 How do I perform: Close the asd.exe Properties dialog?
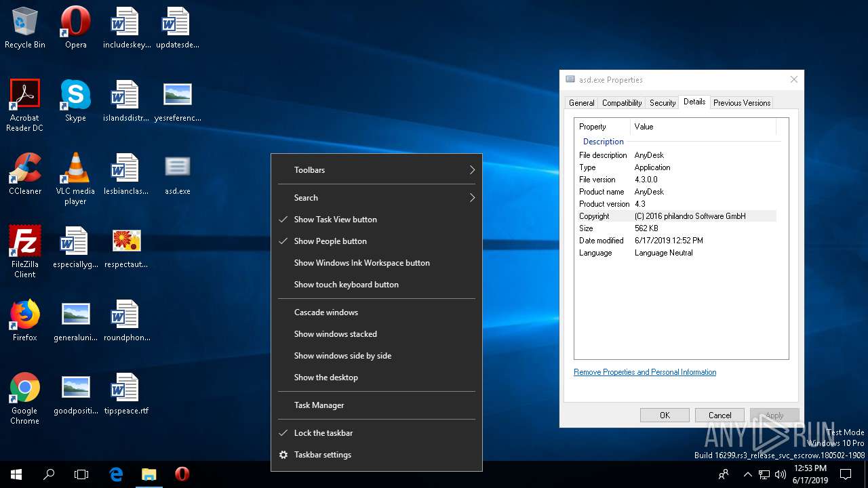(x=793, y=80)
